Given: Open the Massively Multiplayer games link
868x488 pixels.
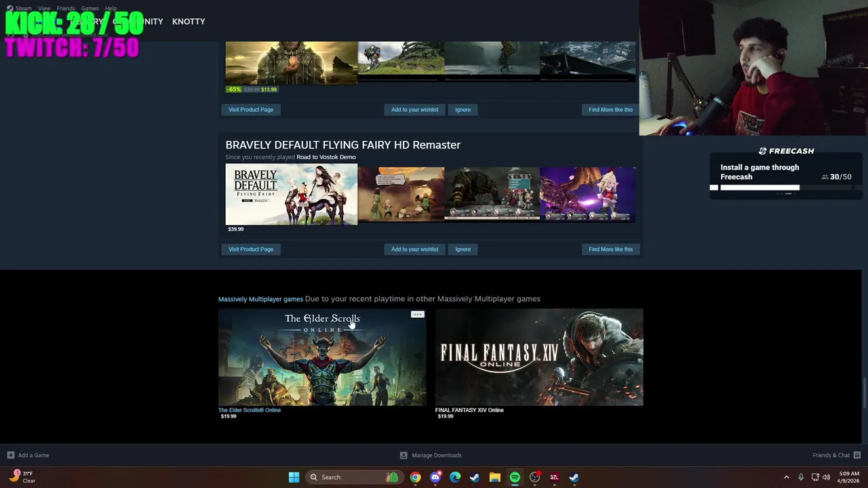Looking at the screenshot, I should click(260, 299).
